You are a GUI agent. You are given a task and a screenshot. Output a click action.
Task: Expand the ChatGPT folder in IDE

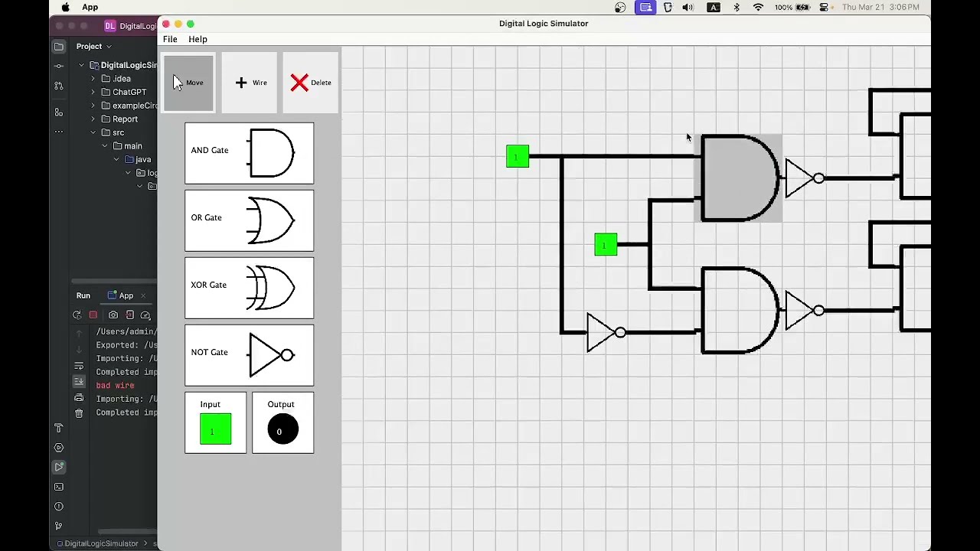click(93, 92)
